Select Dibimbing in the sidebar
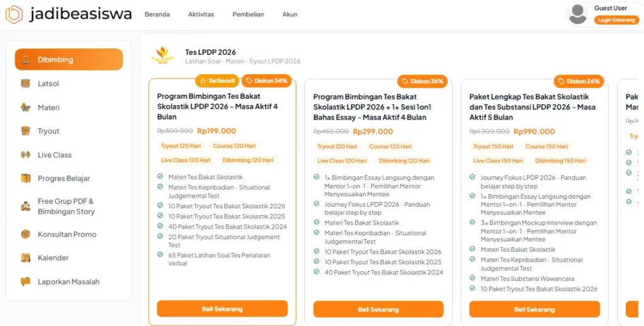 tap(69, 60)
